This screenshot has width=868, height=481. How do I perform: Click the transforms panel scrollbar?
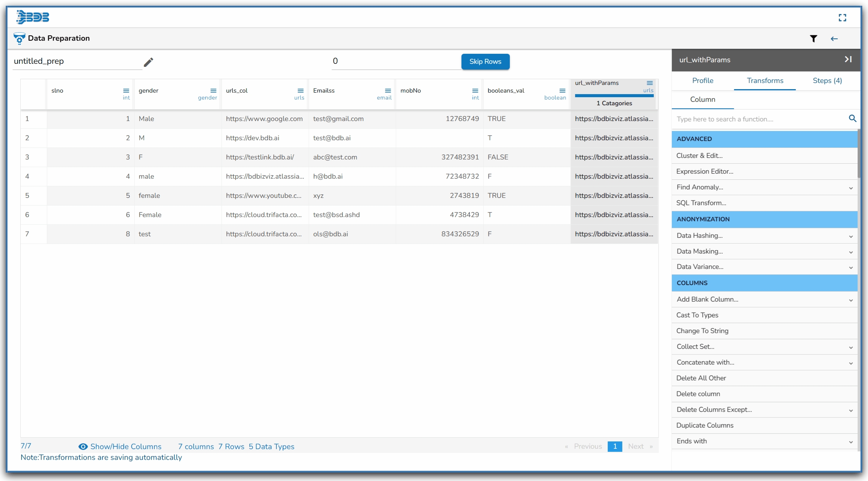coord(859,154)
